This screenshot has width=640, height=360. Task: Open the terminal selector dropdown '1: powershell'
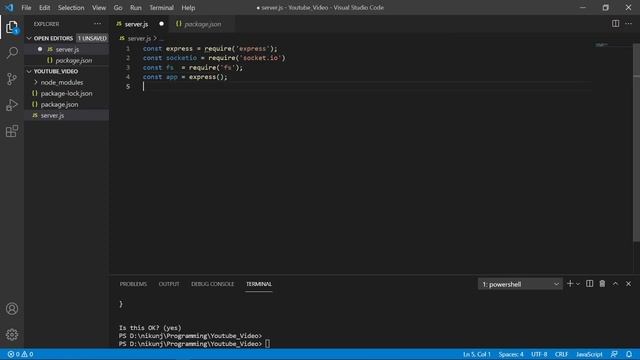point(520,284)
